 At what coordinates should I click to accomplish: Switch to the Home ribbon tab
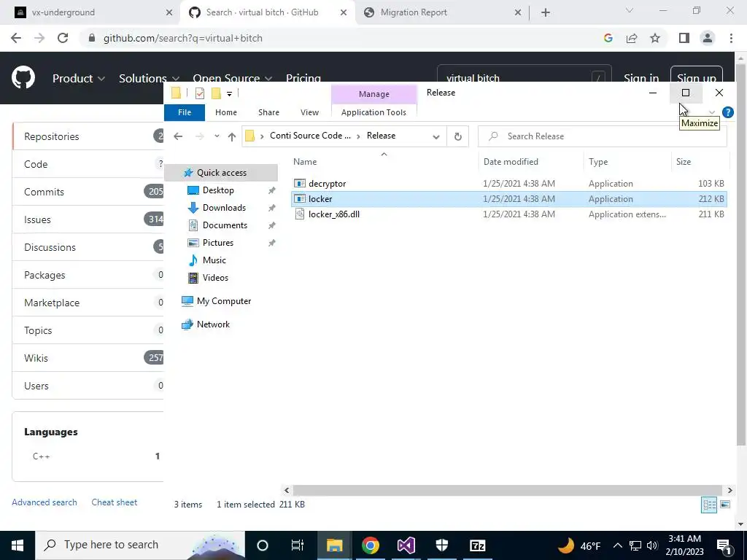point(226,112)
